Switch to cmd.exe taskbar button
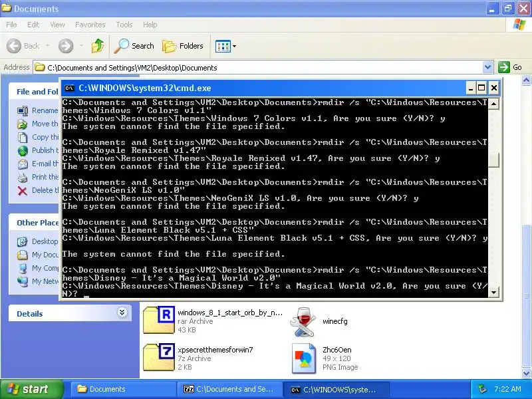532x399 pixels. click(336, 389)
